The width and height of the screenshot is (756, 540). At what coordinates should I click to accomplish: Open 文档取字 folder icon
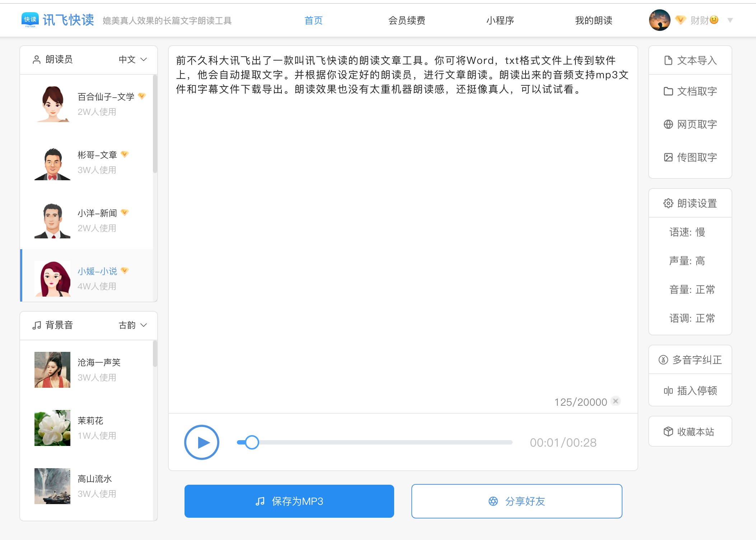tap(668, 91)
